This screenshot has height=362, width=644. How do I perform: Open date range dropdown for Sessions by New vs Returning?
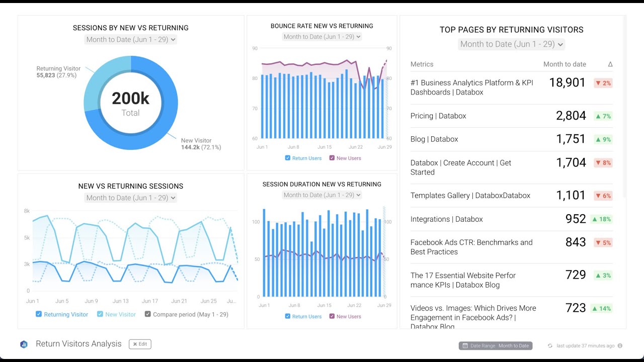point(131,40)
